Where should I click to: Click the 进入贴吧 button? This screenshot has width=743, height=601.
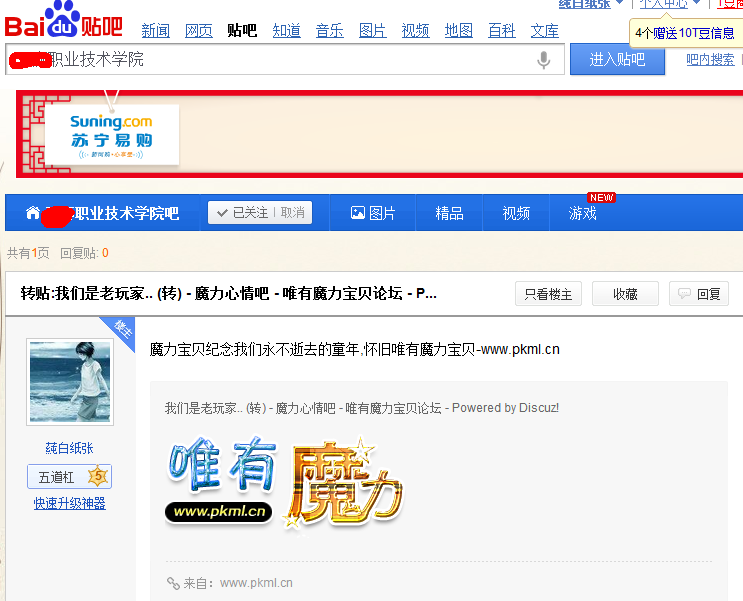(x=617, y=59)
